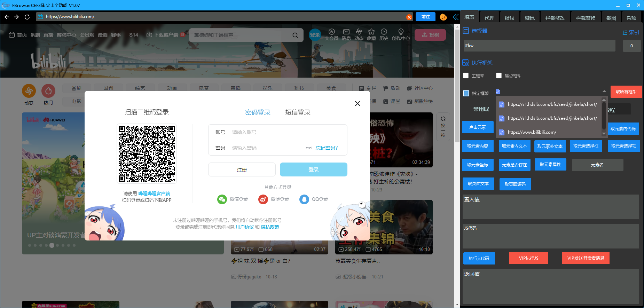Collapse the side panel with the double chevron
644x308 pixels.
tap(455, 17)
